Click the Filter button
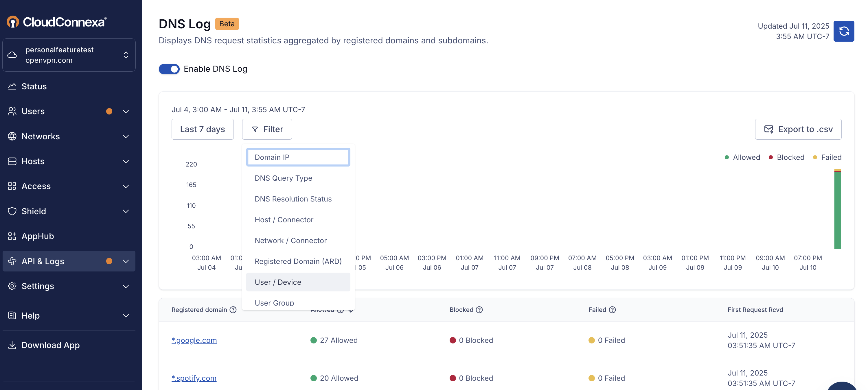The height and width of the screenshot is (390, 868). (x=267, y=129)
